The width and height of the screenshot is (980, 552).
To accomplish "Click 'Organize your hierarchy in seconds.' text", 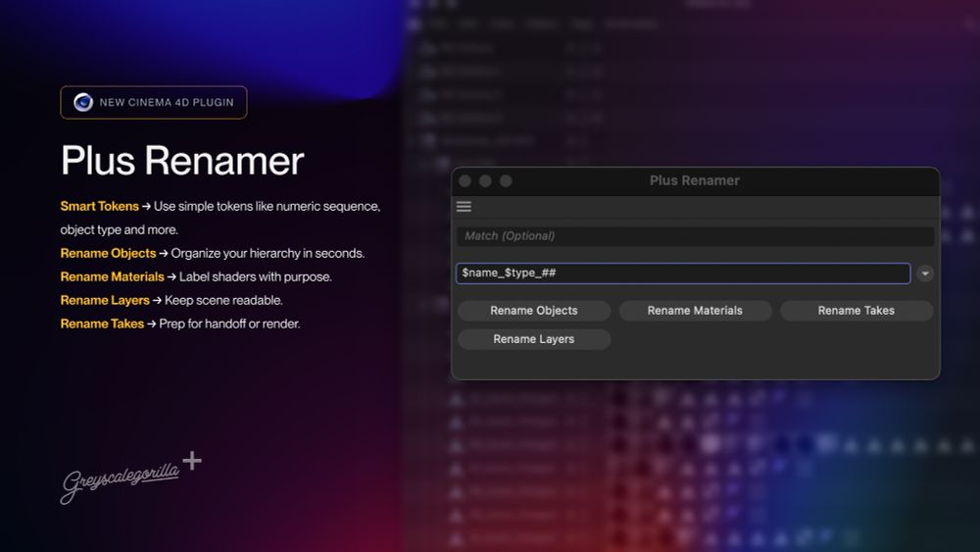I will (268, 253).
